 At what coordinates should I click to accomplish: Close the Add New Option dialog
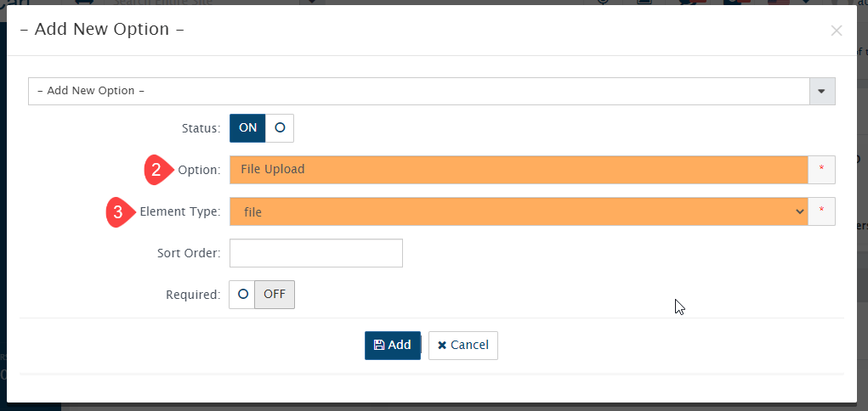point(837,31)
